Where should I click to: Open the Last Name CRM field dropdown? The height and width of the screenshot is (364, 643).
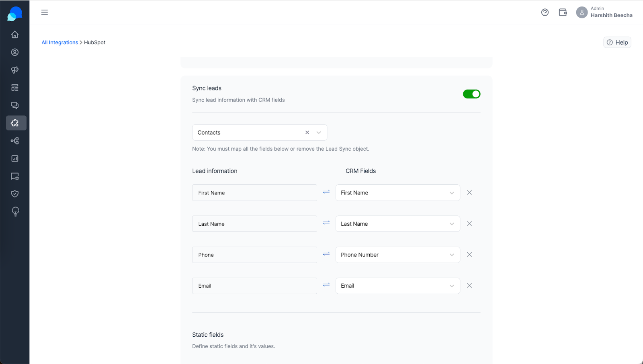coord(397,224)
